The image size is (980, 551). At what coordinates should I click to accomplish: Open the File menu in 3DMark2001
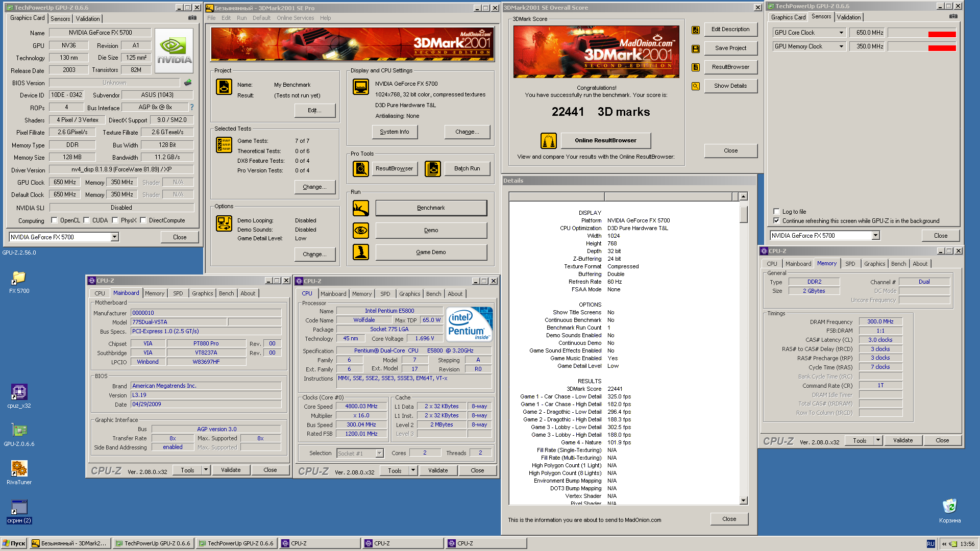click(211, 18)
